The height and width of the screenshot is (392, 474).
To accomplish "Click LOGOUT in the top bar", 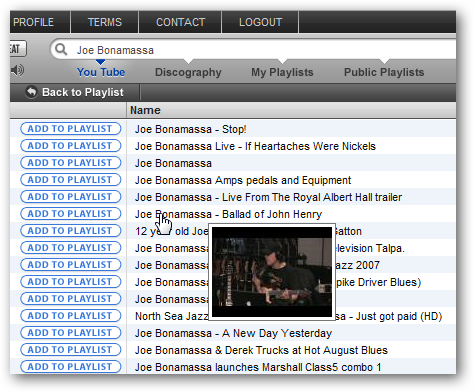I will [x=260, y=22].
